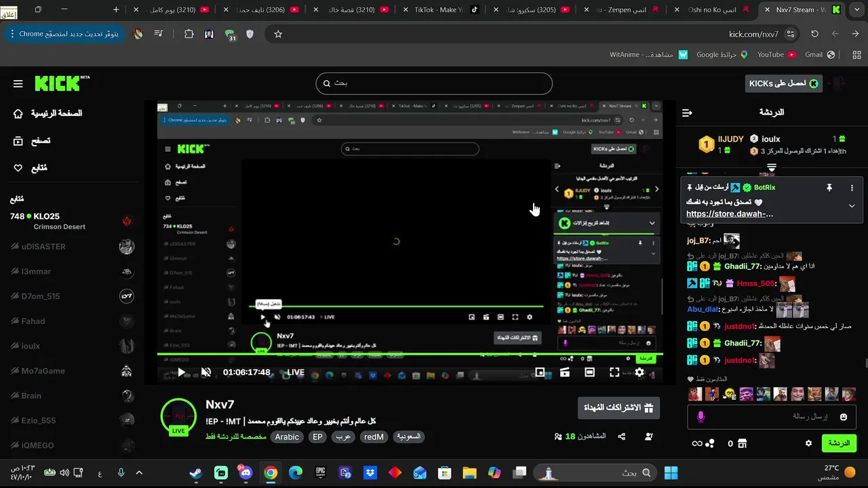Open D7om_515 channel in sidebar
Viewport: 868px width, 488px height.
[x=72, y=296]
